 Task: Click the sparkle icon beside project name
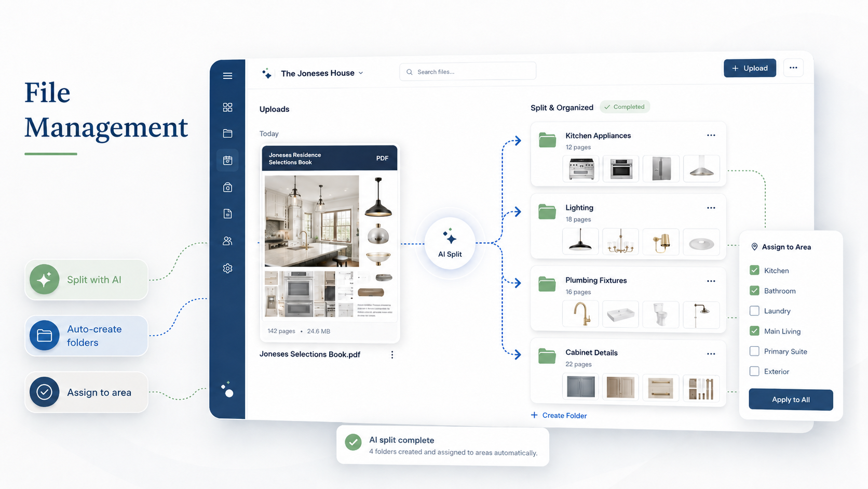point(267,73)
